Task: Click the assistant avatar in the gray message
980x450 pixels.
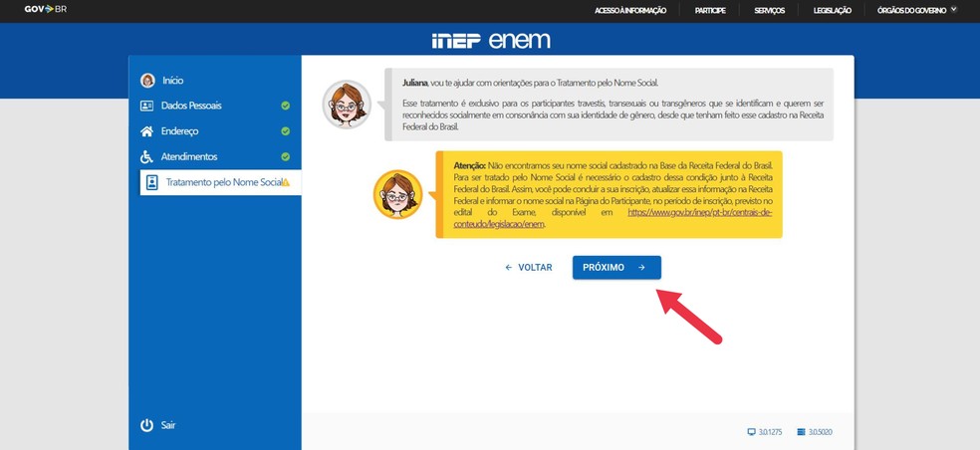Action: tap(347, 105)
